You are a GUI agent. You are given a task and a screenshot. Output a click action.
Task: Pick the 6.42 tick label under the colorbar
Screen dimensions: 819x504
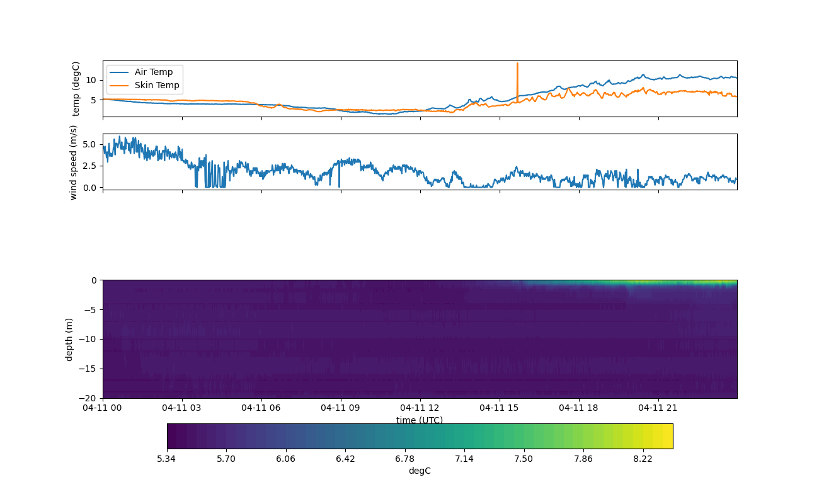click(345, 459)
